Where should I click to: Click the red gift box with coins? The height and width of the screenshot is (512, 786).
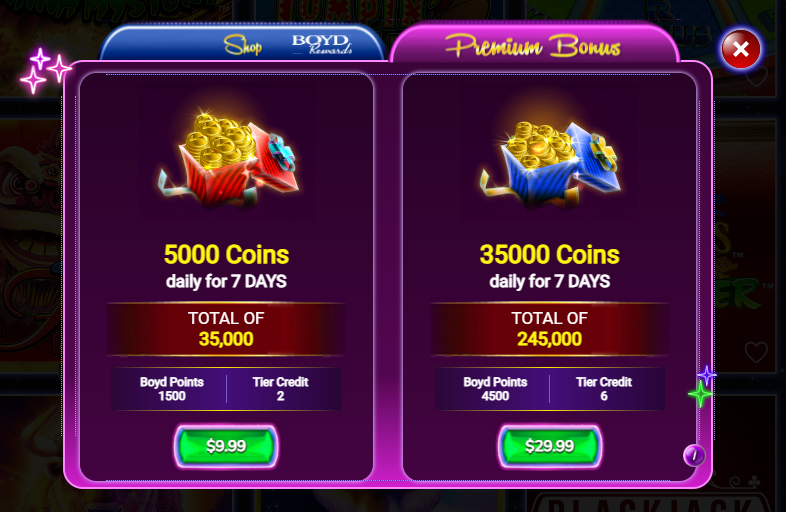pyautogui.click(x=229, y=159)
